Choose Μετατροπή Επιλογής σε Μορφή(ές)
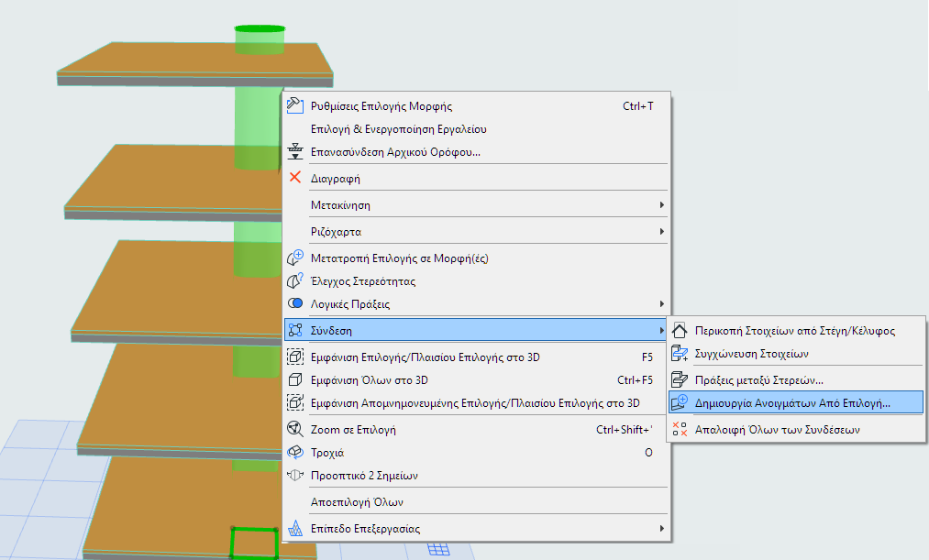The width and height of the screenshot is (929, 560). pyautogui.click(x=477, y=258)
